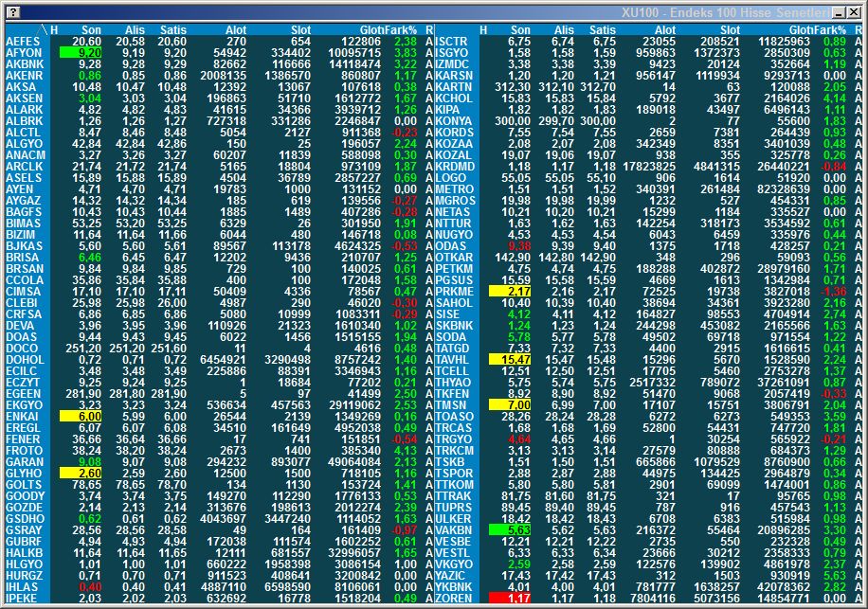Click FROTO percent change 4,13
This screenshot has width=868, height=609.
[406, 451]
